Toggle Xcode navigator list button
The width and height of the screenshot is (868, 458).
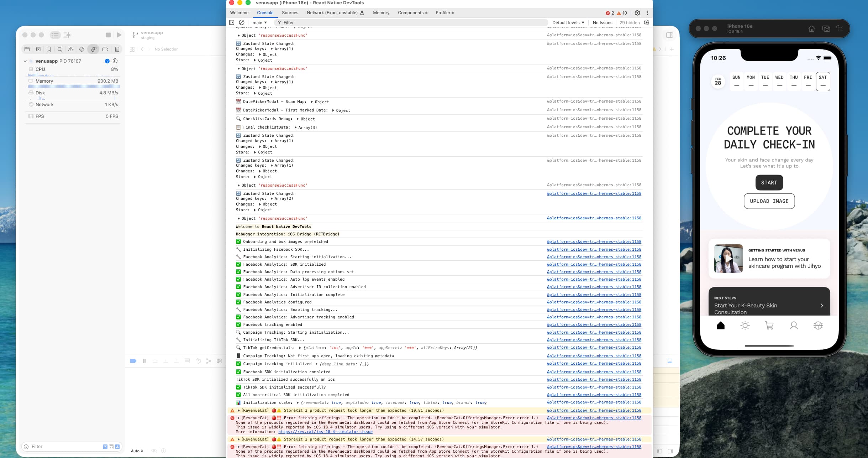click(55, 35)
